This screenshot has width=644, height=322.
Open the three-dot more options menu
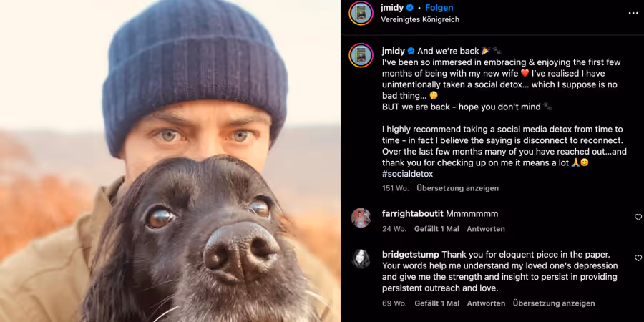click(633, 13)
